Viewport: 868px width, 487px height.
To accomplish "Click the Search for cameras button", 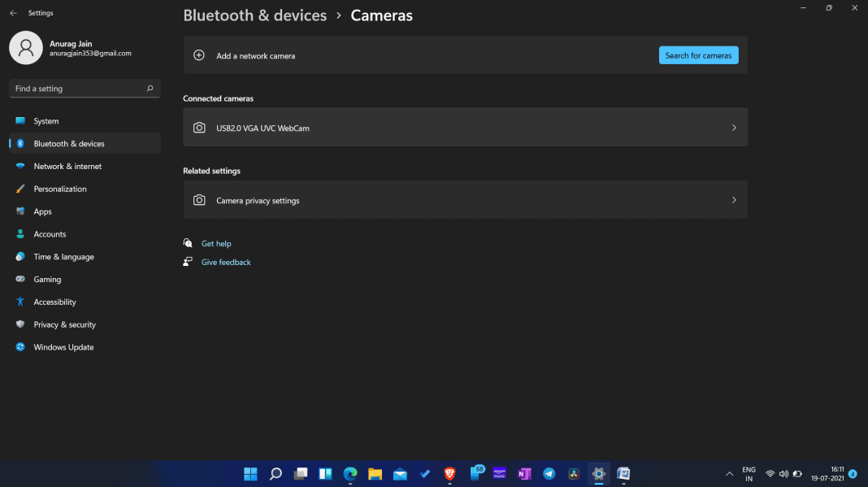I will (698, 54).
